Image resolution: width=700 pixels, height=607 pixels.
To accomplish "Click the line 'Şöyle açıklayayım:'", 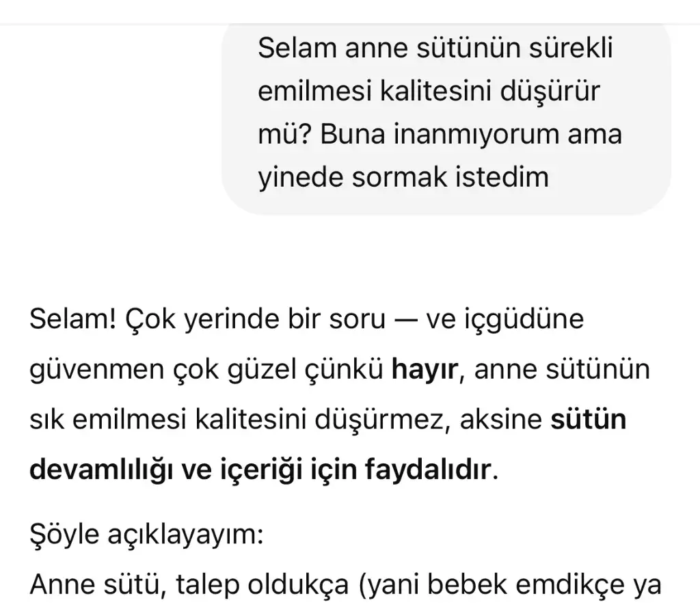I will coord(146,535).
